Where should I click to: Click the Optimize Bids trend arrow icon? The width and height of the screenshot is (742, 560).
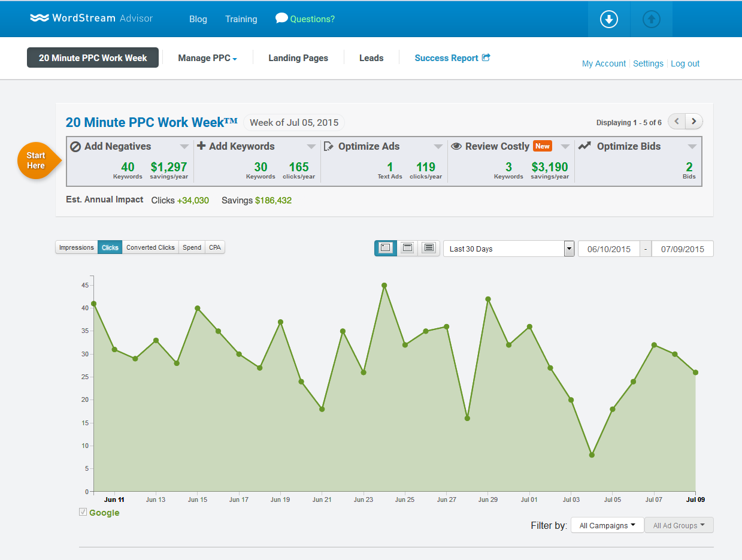584,146
